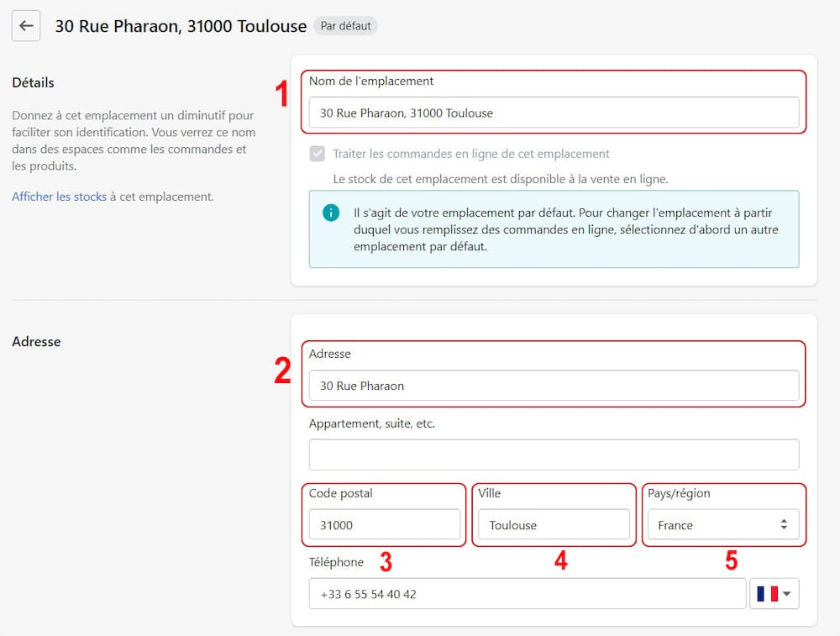Click the "Pays/région" field label
Screen dimensions: 840x636
click(x=679, y=493)
